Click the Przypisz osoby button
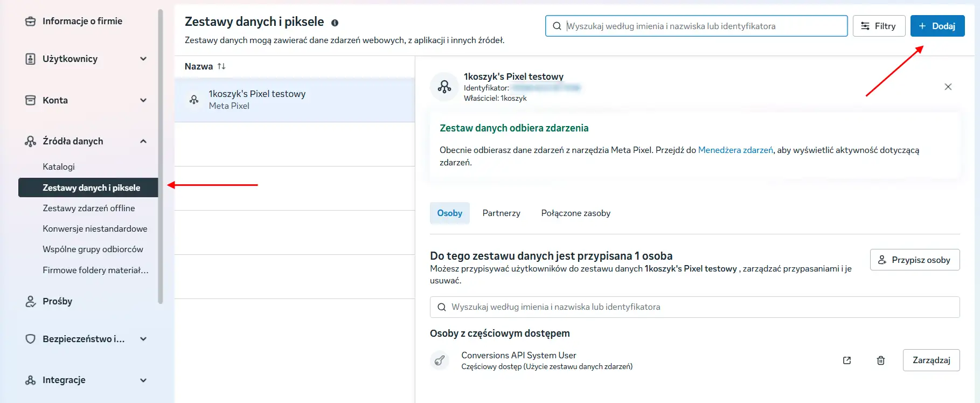The image size is (980, 403). click(x=915, y=260)
